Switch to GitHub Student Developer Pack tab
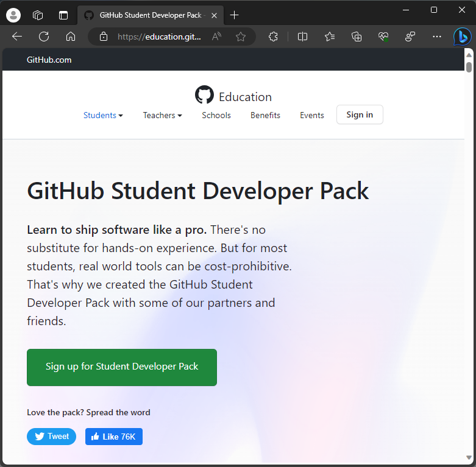This screenshot has height=467, width=476. (149, 15)
